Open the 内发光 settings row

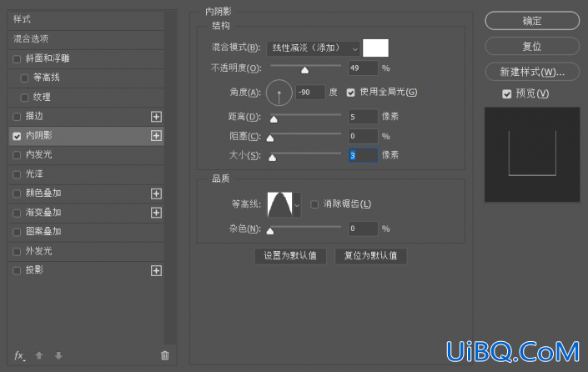pyautogui.click(x=86, y=155)
